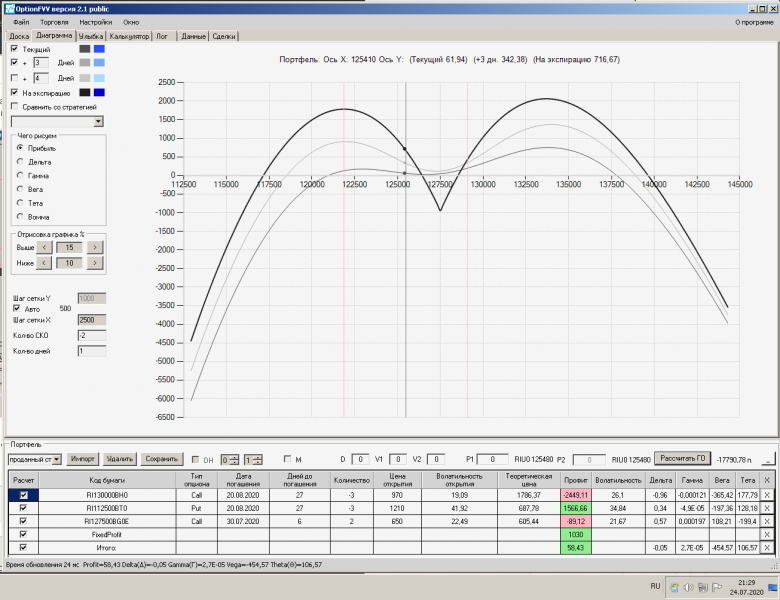
Task: Open the Торговля menu
Action: [53, 21]
